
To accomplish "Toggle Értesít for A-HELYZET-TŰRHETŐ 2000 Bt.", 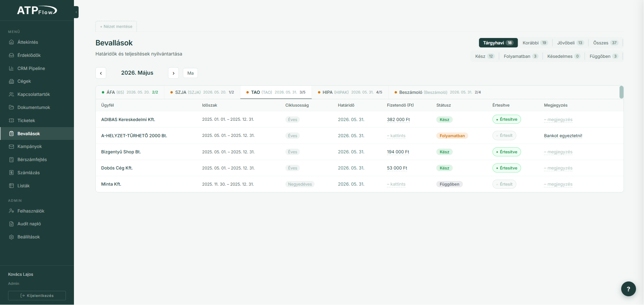I will coord(504,136).
